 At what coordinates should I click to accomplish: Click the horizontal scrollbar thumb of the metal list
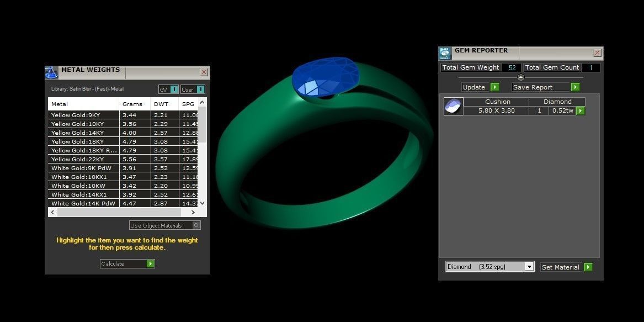coord(119,212)
